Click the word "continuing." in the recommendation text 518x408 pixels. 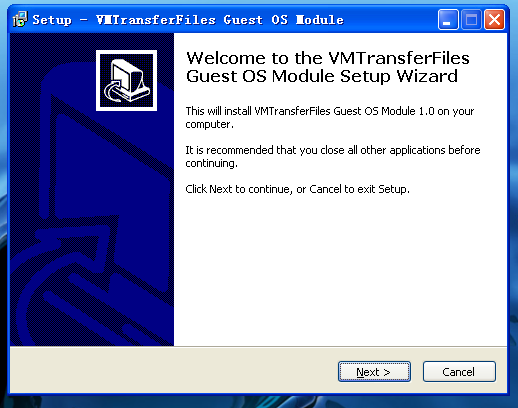211,163
